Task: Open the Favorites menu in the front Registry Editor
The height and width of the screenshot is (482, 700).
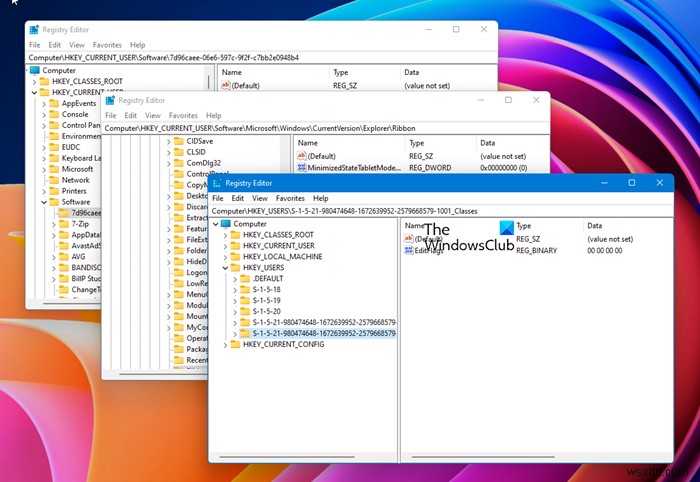Action: coord(290,198)
